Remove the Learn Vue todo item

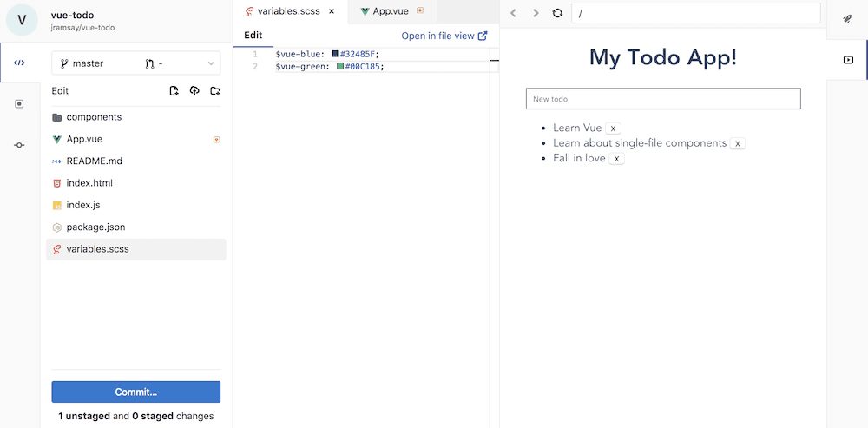tap(613, 128)
